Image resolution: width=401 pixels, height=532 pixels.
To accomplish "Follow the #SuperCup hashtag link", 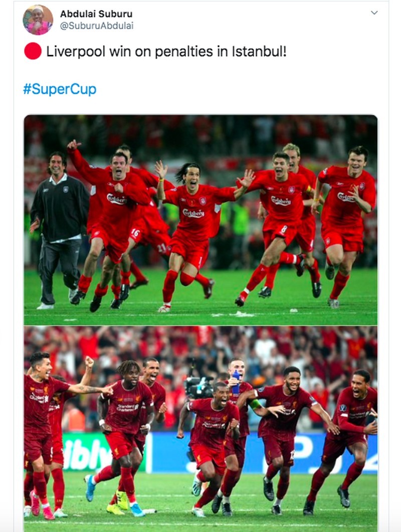I will tap(60, 89).
